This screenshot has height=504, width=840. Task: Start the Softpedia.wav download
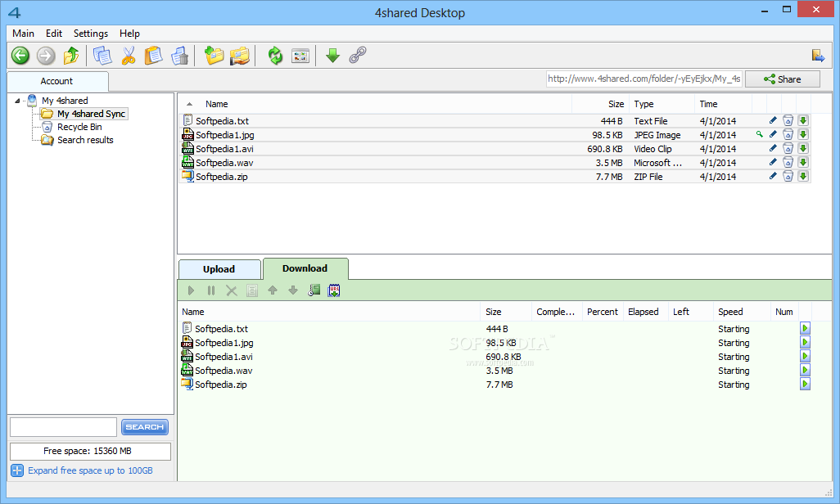(x=805, y=370)
